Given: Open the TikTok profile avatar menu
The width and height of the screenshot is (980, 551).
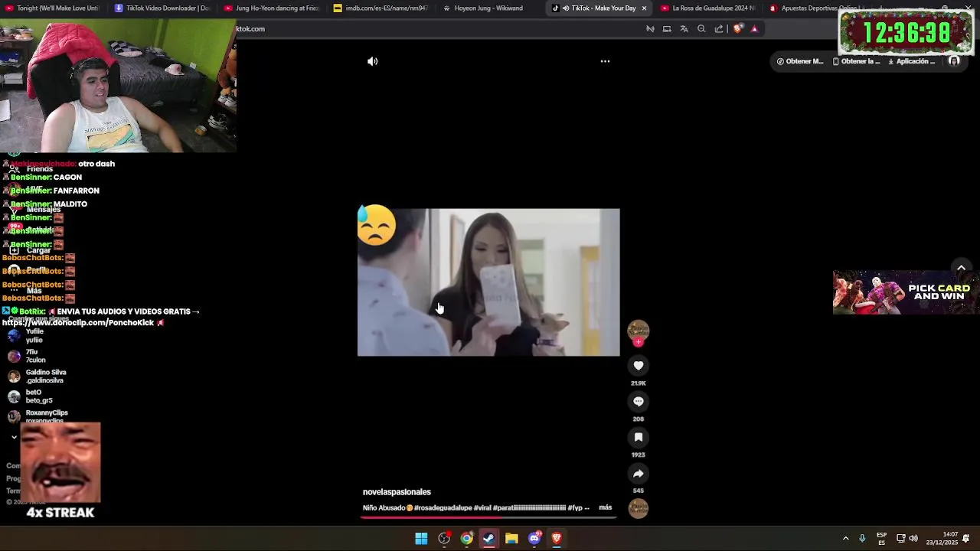Looking at the screenshot, I should [x=954, y=61].
